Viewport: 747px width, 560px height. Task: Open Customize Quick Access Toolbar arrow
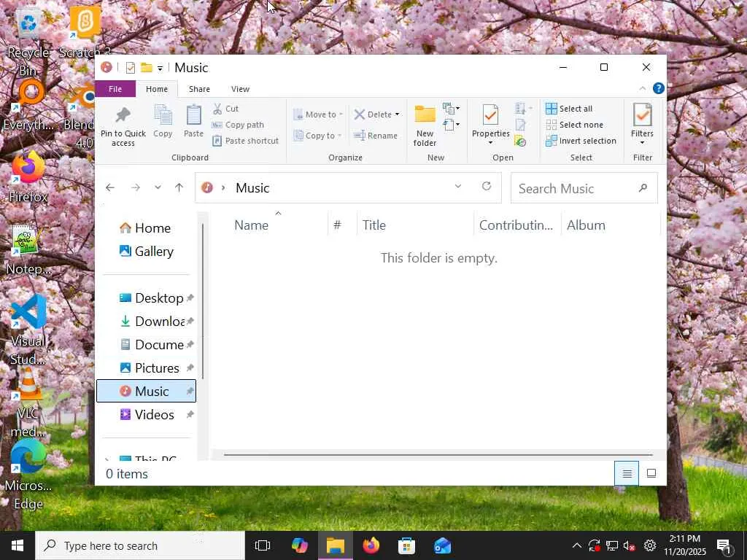(160, 69)
